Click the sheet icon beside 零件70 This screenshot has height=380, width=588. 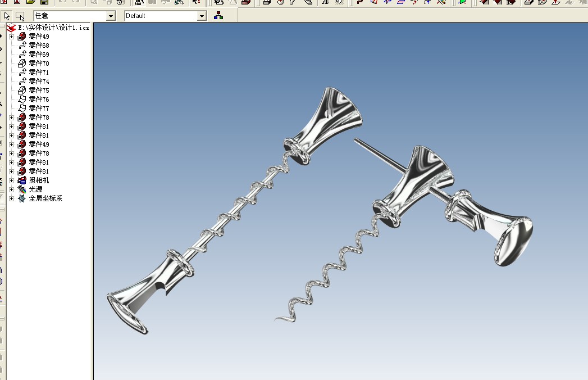22,64
